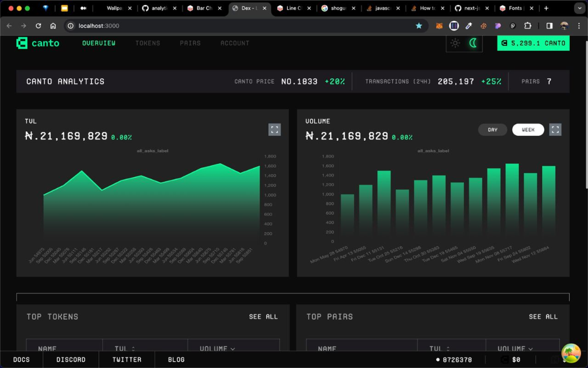This screenshot has width=588, height=368.
Task: Click the pinned Medium tab
Action: coord(83,8)
